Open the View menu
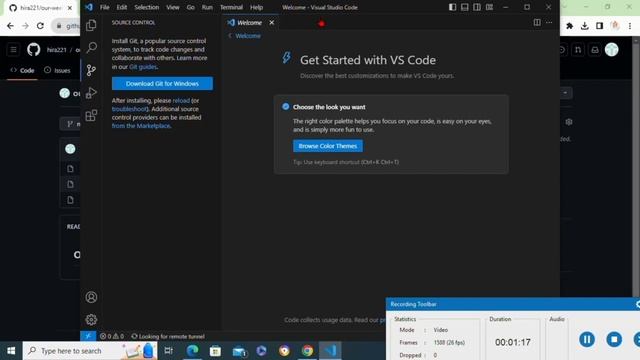The image size is (640, 360). coord(173,7)
